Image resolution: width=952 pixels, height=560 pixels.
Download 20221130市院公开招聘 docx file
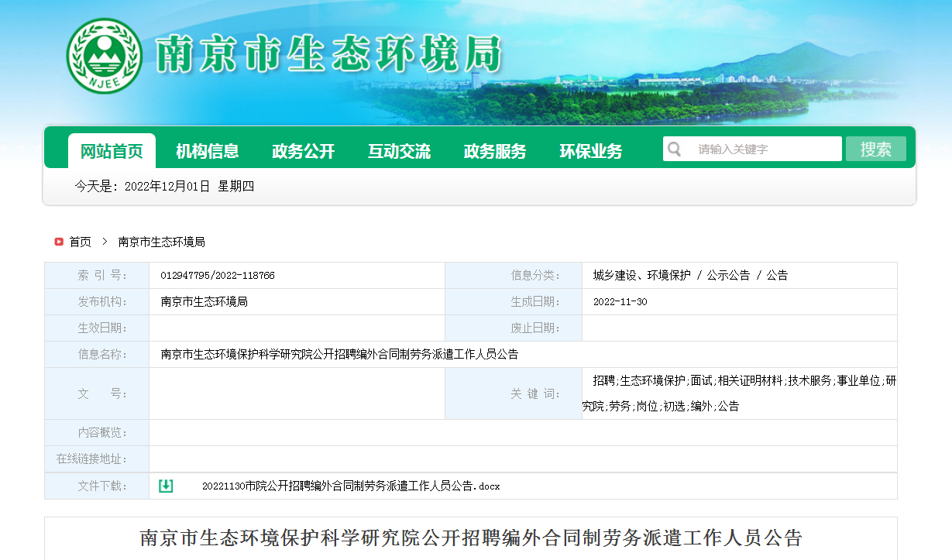pyautogui.click(x=351, y=486)
